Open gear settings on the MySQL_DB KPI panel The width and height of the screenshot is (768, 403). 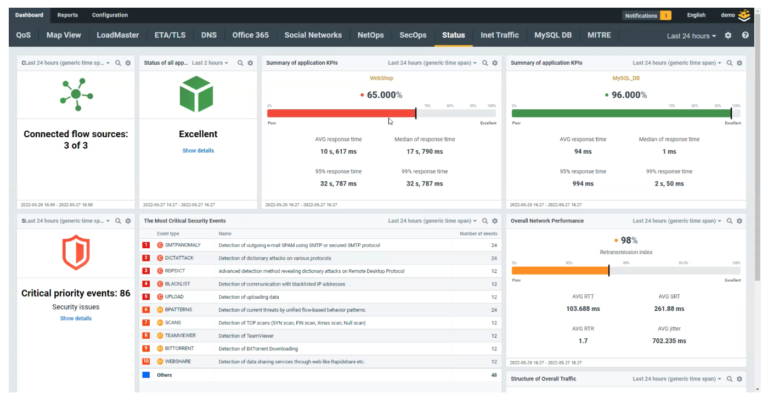tap(741, 63)
